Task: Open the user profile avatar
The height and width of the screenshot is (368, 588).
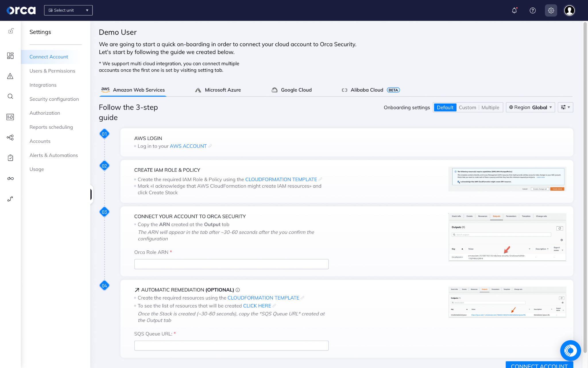Action: 569,10
